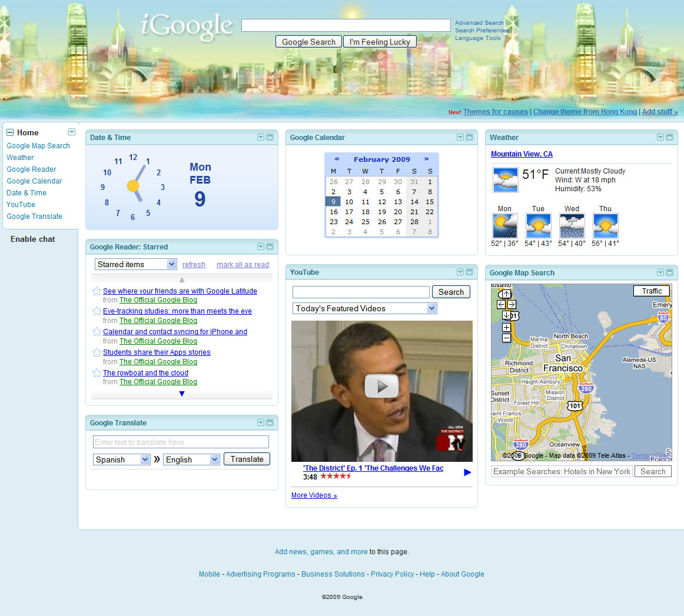Select 'Google Translate' in the left sidebar
This screenshot has width=684, height=616.
34,216
